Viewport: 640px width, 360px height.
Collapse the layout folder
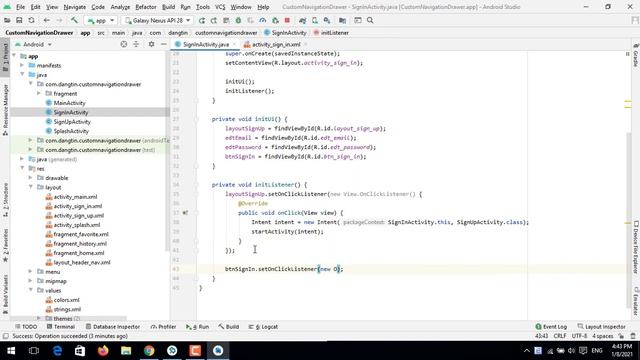pyautogui.click(x=31, y=187)
